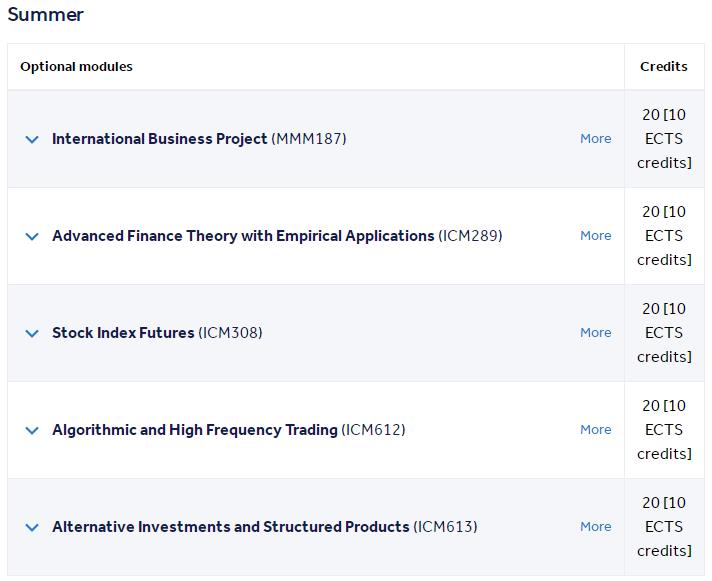The width and height of the screenshot is (712, 581).
Task: Expand the Stock Index Futures chevron
Action: click(32, 334)
